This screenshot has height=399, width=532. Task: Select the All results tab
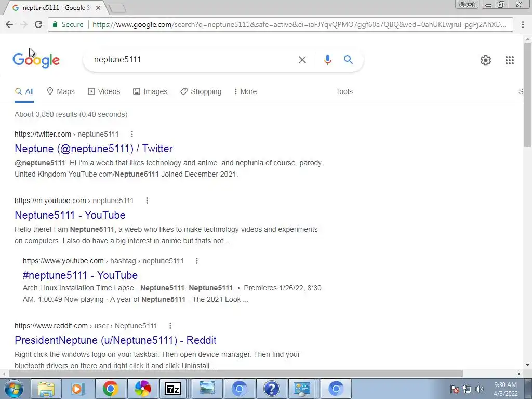[24, 91]
